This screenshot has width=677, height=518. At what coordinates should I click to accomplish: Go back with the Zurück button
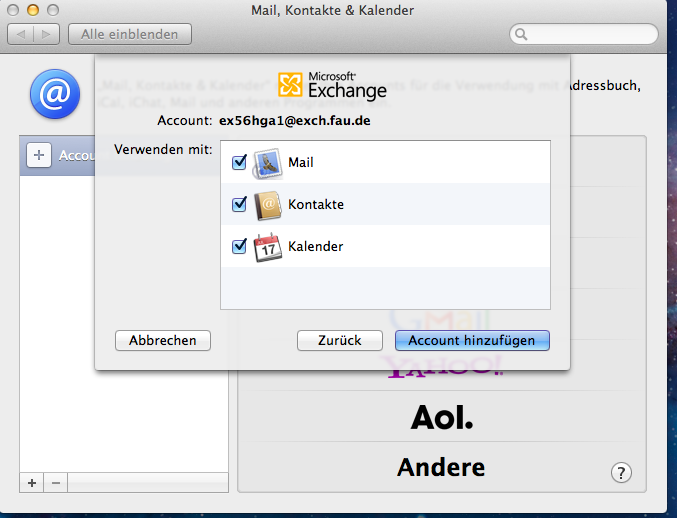pos(339,340)
